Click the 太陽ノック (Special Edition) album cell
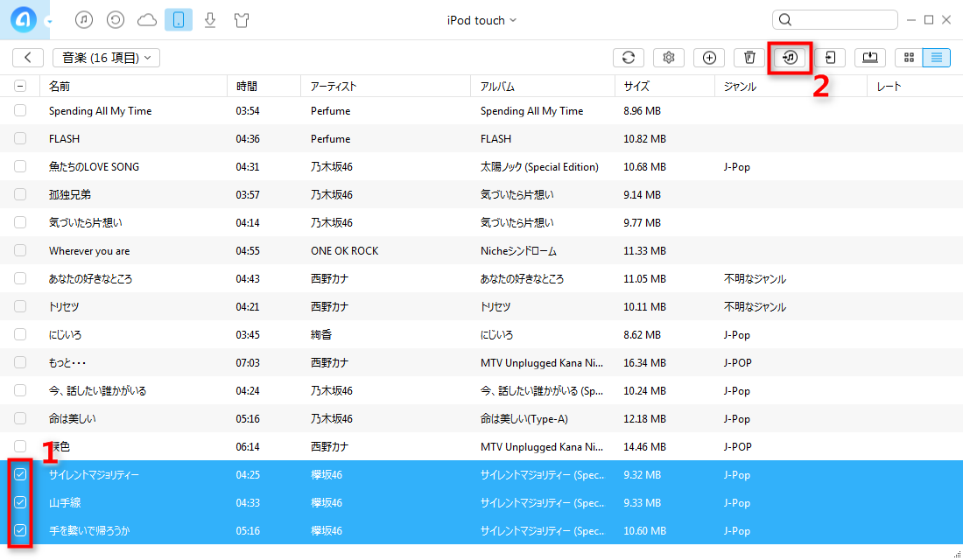 coord(539,166)
